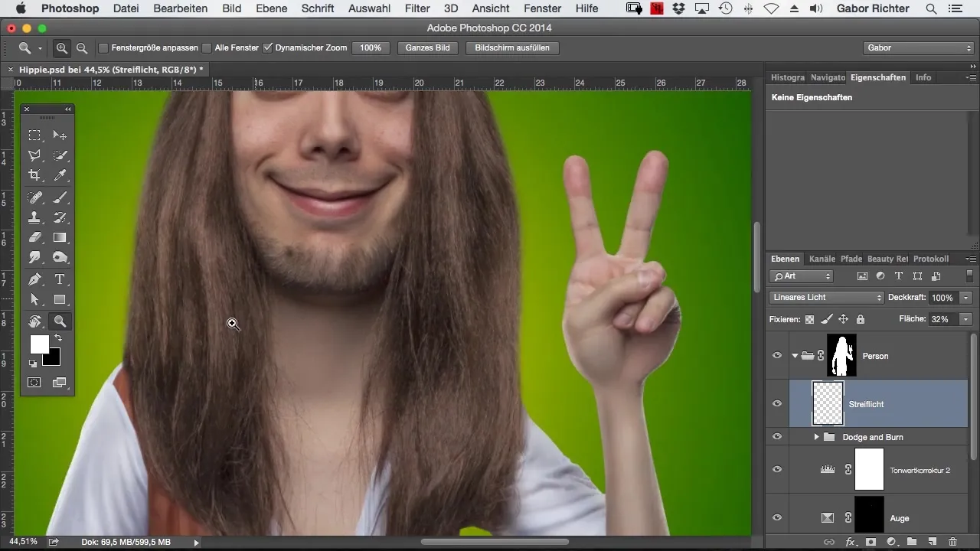Screen dimensions: 980x551
Task: Open the Gabor workspace dropdown
Action: [x=919, y=47]
